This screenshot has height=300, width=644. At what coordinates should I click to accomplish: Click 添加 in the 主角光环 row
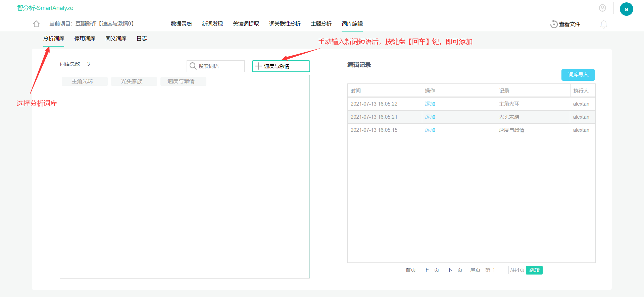tap(430, 104)
